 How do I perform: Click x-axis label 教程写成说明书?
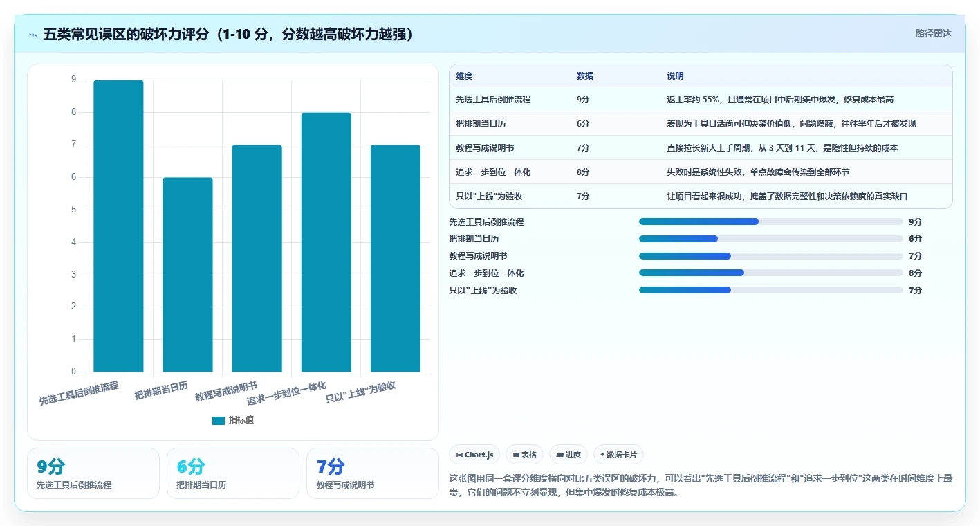[226, 391]
